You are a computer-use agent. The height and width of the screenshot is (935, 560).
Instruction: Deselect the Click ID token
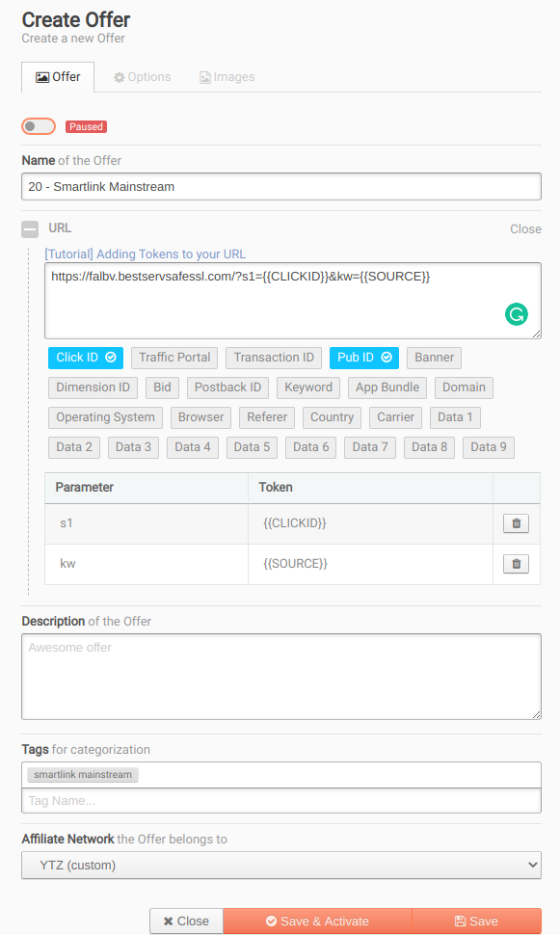(86, 358)
